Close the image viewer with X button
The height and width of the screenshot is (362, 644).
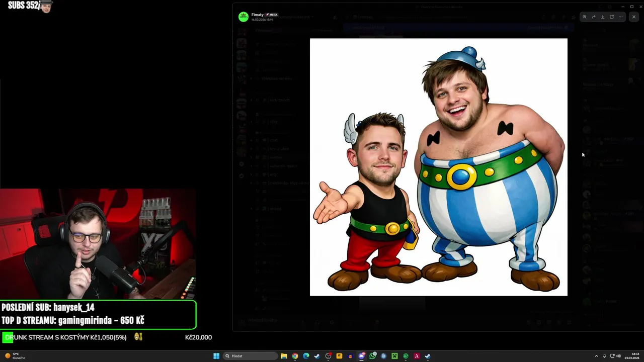click(633, 17)
